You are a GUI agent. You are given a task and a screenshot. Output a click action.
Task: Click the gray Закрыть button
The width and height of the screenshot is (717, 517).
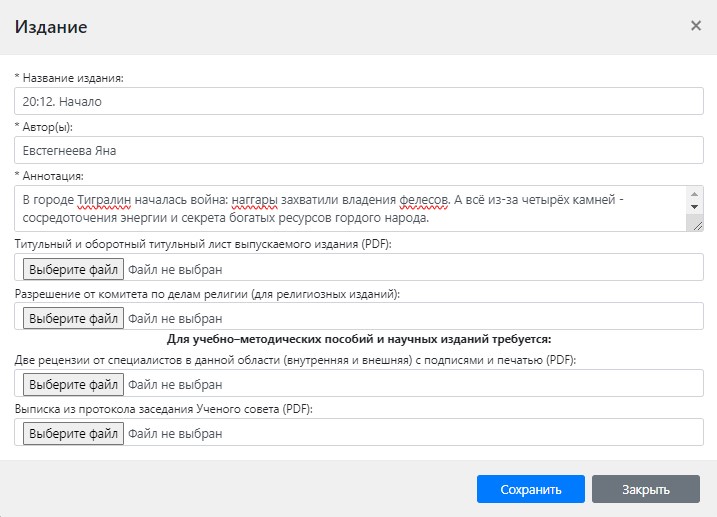[x=645, y=489]
